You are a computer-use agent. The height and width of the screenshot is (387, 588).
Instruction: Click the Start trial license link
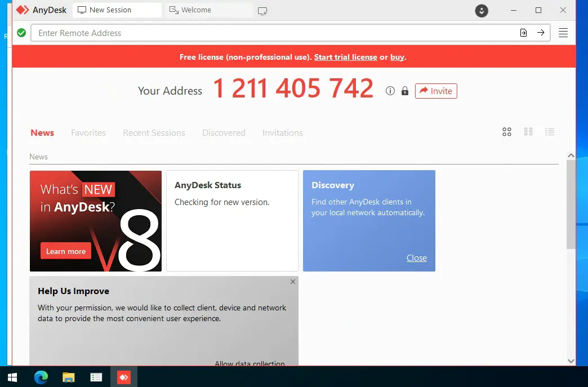(x=346, y=57)
